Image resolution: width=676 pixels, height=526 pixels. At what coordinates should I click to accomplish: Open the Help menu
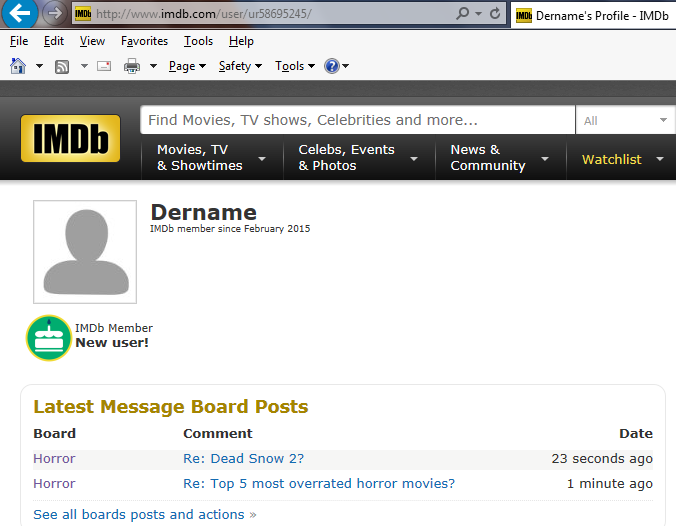pyautogui.click(x=241, y=41)
